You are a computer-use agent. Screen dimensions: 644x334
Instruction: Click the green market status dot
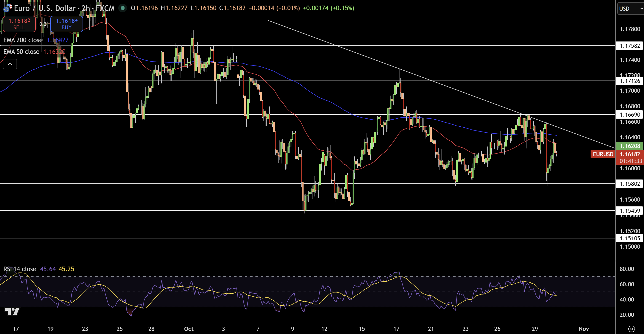point(122,8)
